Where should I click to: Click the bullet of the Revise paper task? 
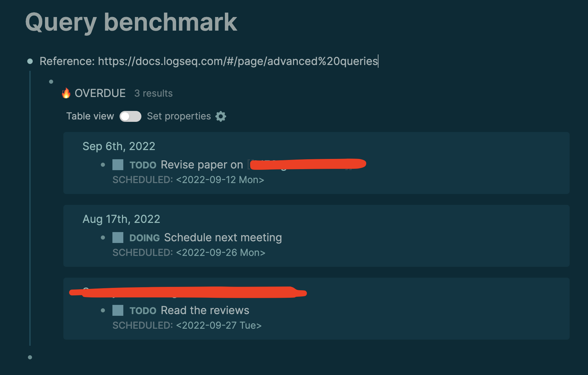(103, 165)
